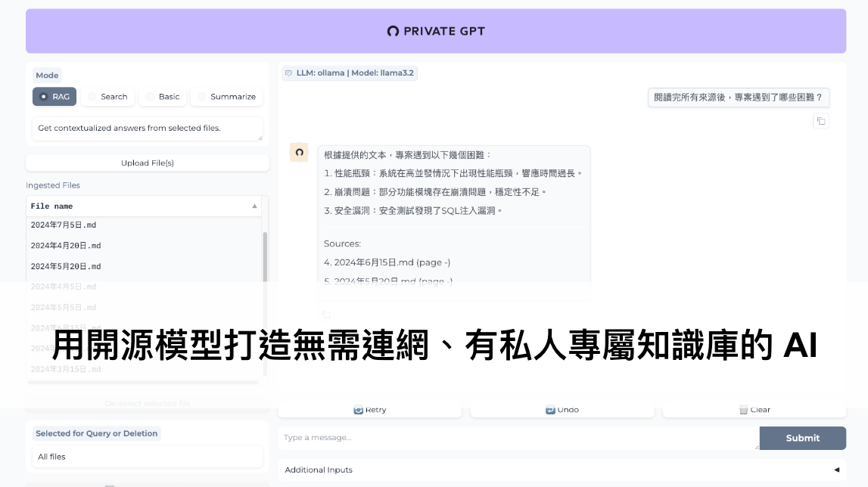
Task: Open the All files selection field
Action: (147, 457)
